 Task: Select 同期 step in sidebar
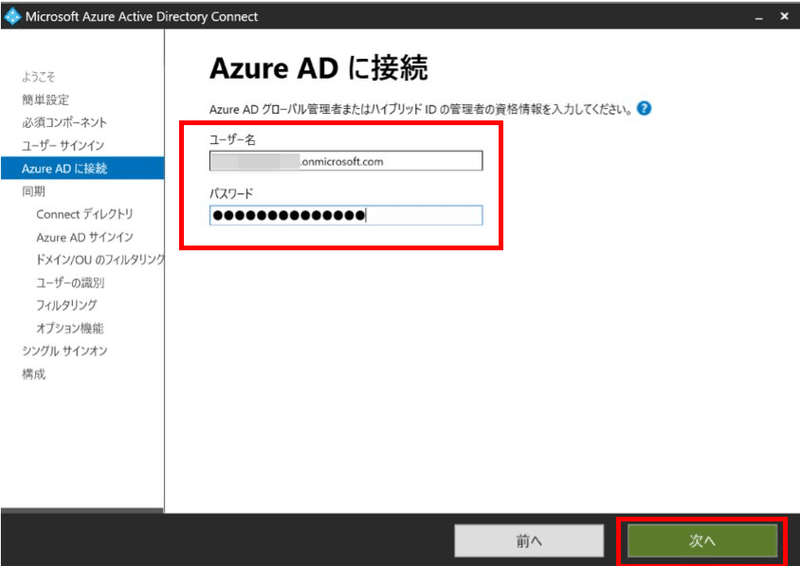(34, 191)
